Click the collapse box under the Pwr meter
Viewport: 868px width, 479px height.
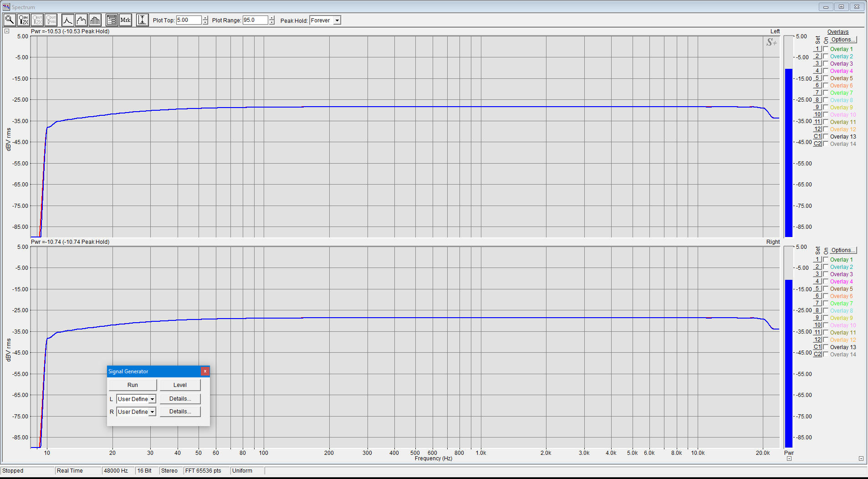[x=789, y=458]
